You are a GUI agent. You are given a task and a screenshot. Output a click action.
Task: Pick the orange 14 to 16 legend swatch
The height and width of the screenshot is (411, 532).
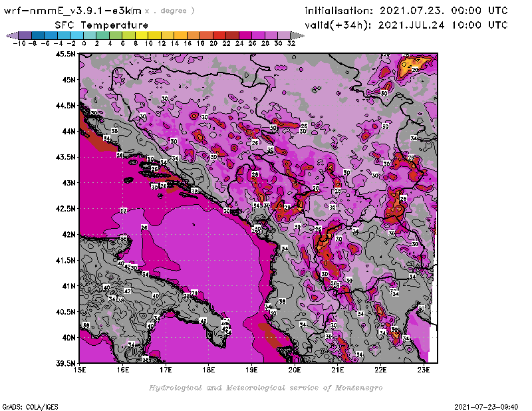[x=180, y=35]
